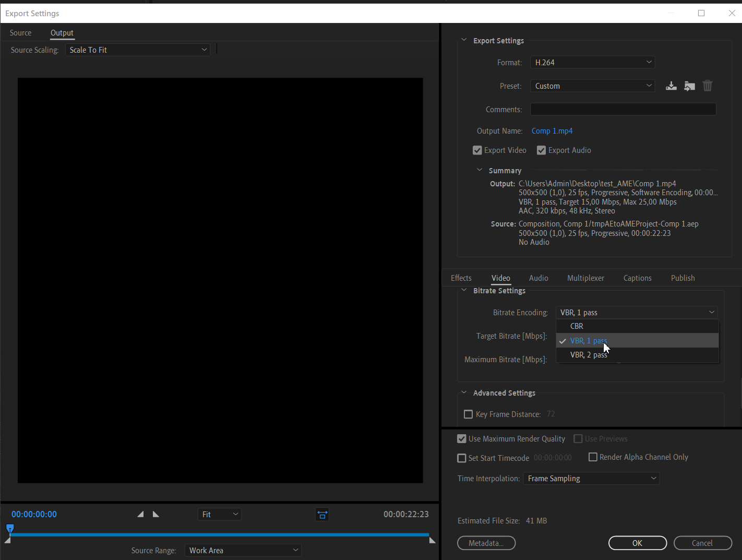Open the Fit zoom level dropdown
The image size is (742, 560).
220,515
